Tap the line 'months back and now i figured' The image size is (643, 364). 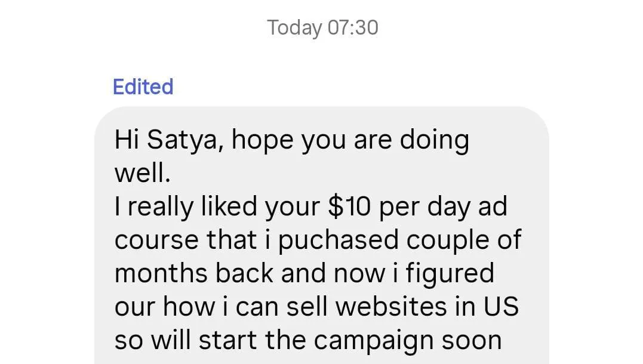tap(304, 273)
